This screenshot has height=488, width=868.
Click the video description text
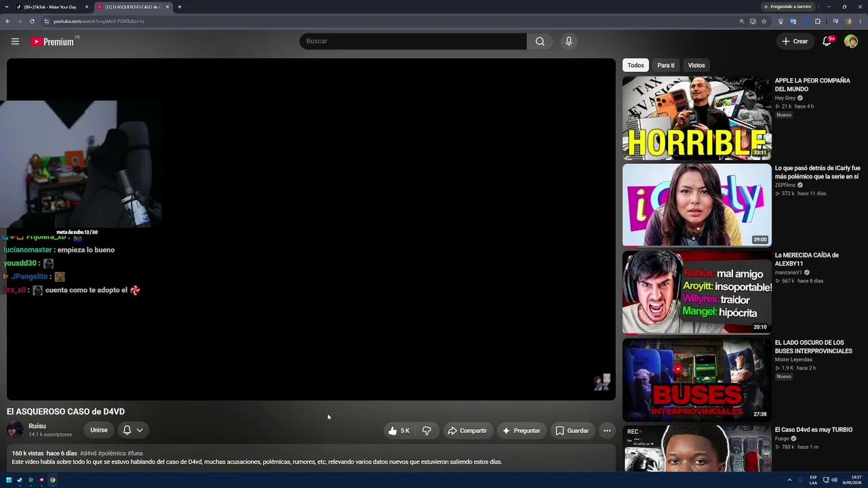point(257,462)
